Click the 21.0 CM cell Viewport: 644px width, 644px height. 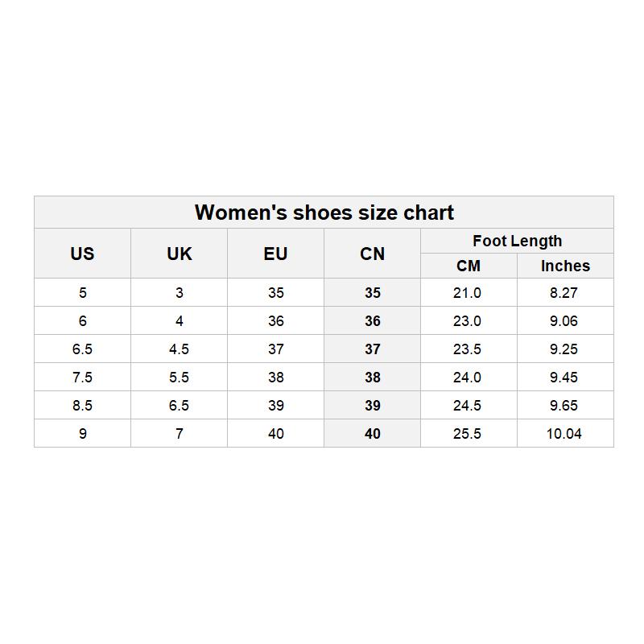click(468, 293)
